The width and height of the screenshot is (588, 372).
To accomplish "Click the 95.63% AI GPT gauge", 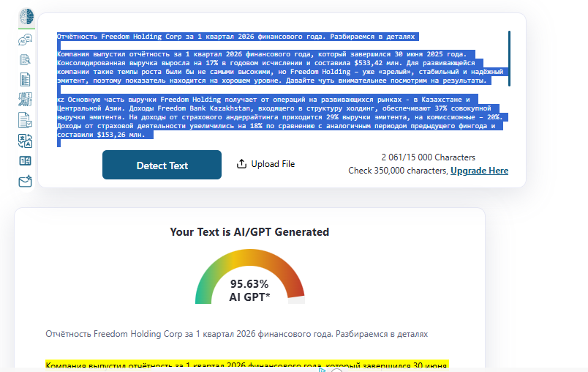I will pos(249,277).
